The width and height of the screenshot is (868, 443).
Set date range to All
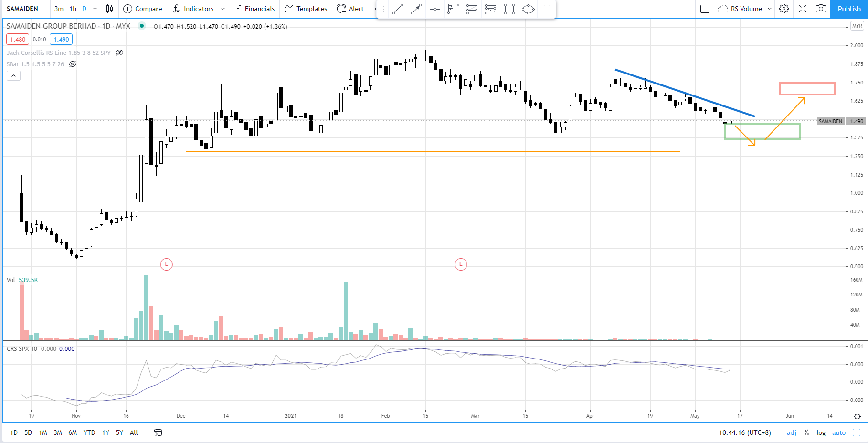click(x=134, y=432)
